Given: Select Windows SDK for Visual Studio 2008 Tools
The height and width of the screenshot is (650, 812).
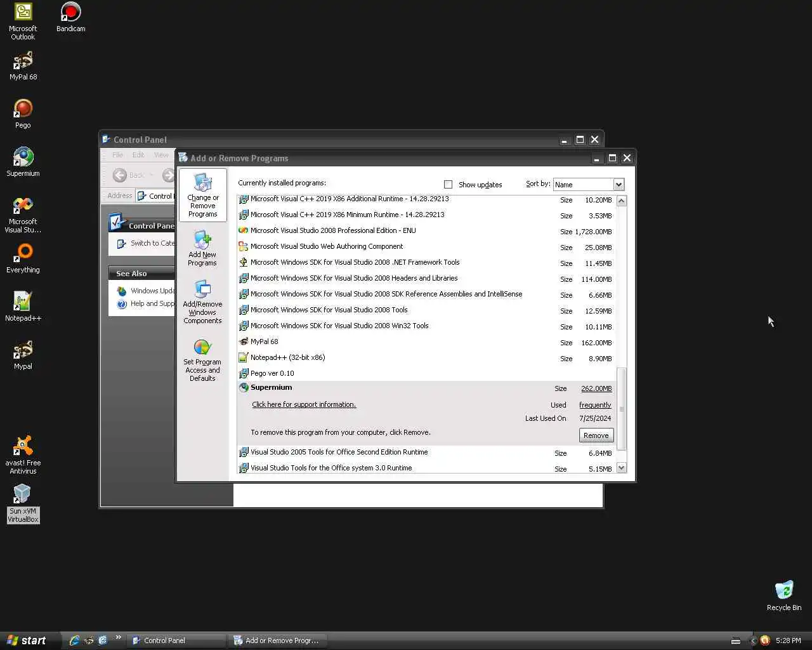Looking at the screenshot, I should (x=425, y=310).
